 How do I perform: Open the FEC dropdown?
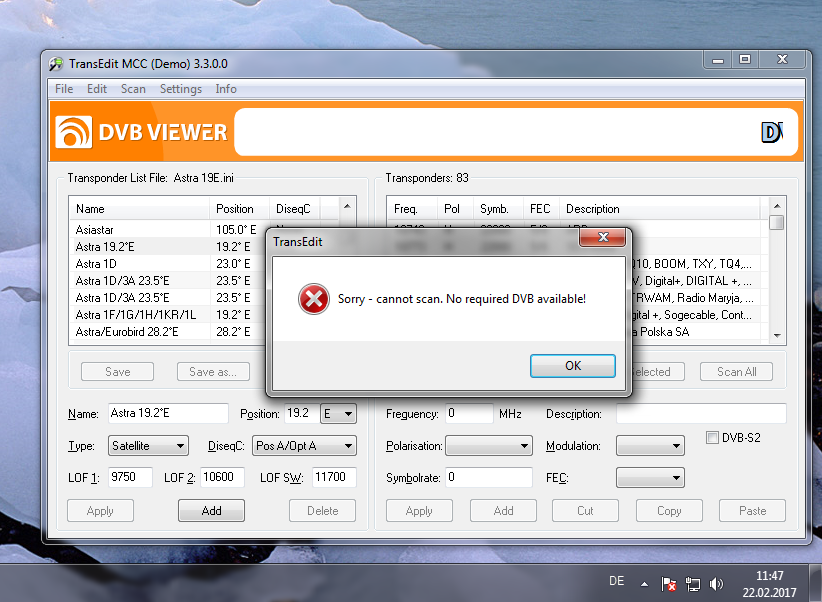(x=650, y=478)
